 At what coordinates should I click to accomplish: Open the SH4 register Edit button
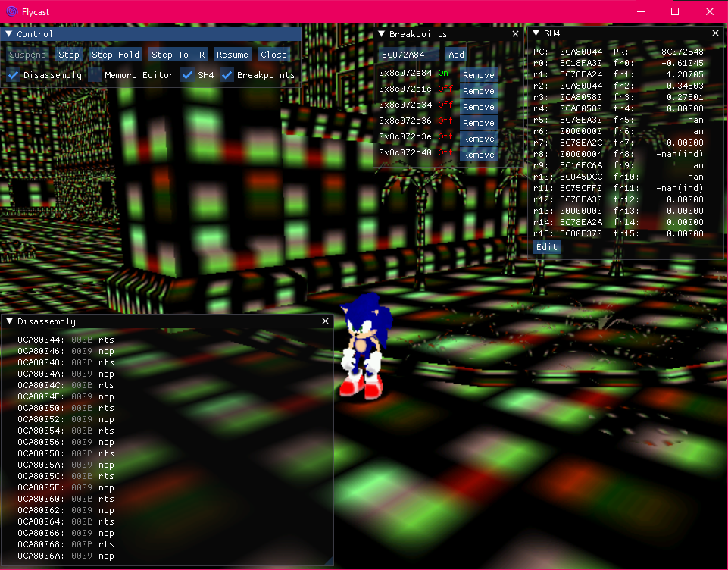pos(546,247)
